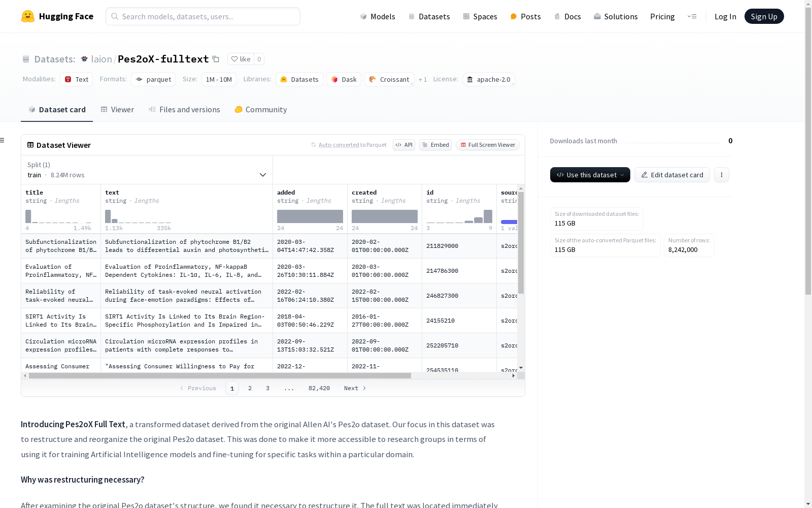
Task: Expand the Split train dropdown
Action: pyautogui.click(x=147, y=170)
